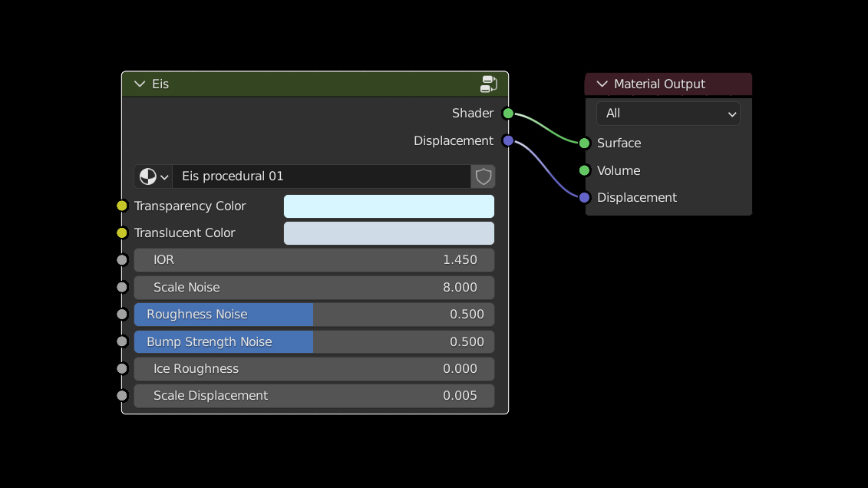Open the Transparency Color swatch
Image resolution: width=868 pixels, height=488 pixels.
[x=388, y=206]
